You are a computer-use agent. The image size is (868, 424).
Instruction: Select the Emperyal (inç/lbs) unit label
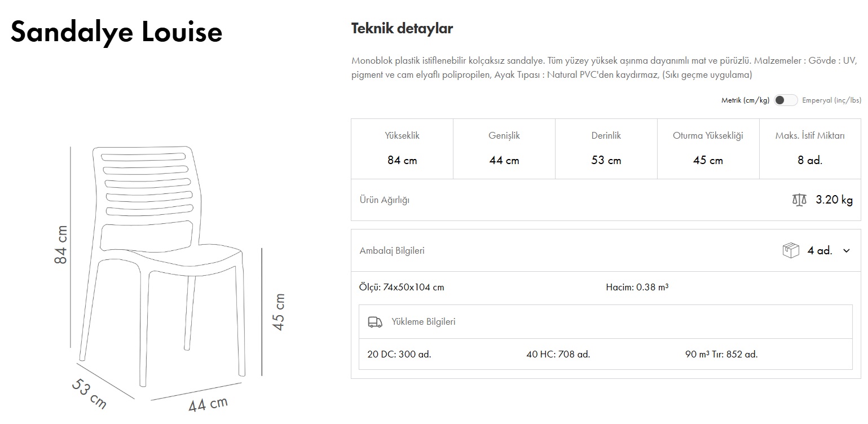pos(831,100)
